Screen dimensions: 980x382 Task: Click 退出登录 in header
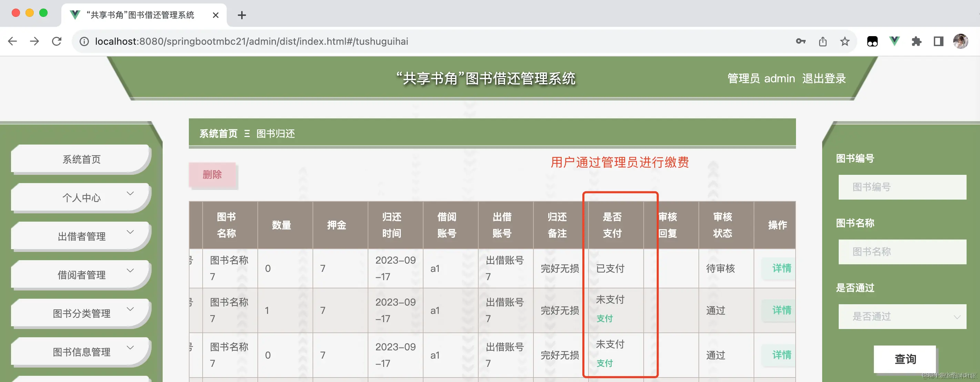point(824,78)
